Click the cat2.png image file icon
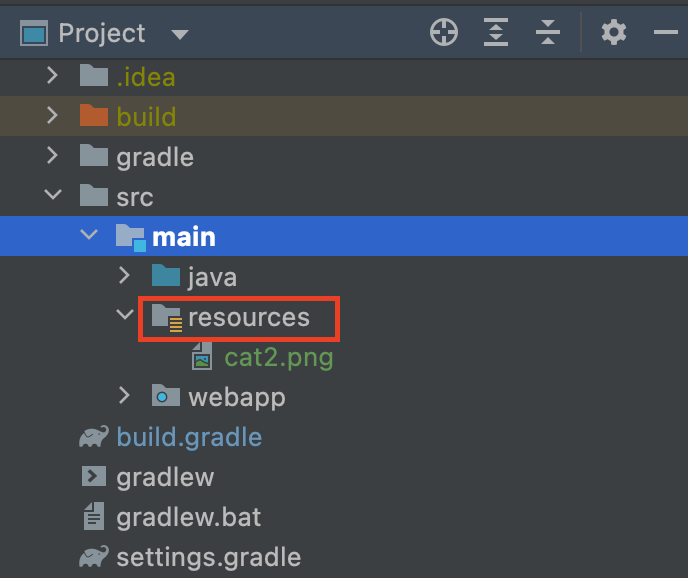 (x=202, y=357)
